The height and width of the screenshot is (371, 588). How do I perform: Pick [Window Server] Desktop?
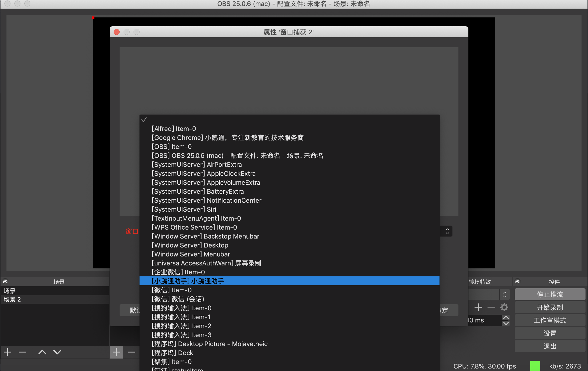click(290, 245)
